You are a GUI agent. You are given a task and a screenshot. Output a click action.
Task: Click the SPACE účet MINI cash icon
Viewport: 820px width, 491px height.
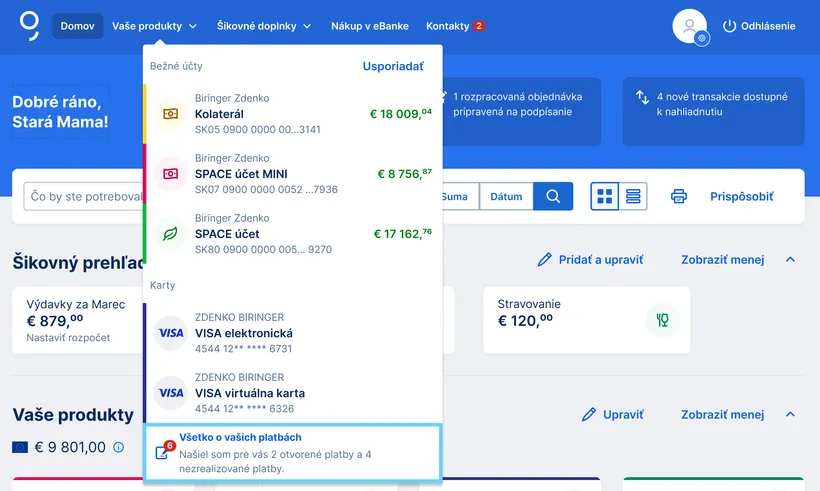(x=170, y=174)
